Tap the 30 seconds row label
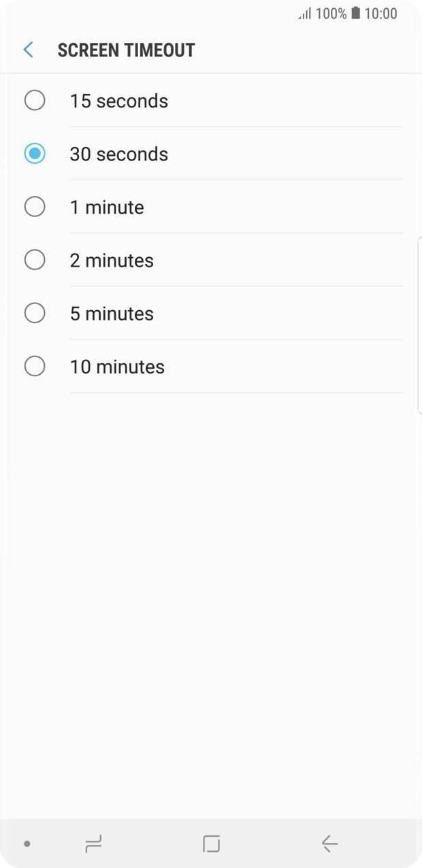This screenshot has width=422, height=868. 119,154
